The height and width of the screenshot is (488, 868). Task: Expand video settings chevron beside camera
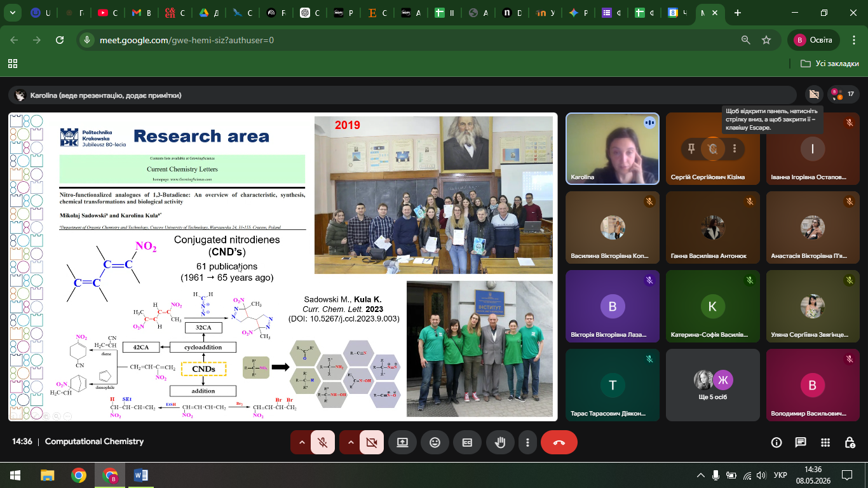[x=350, y=442]
